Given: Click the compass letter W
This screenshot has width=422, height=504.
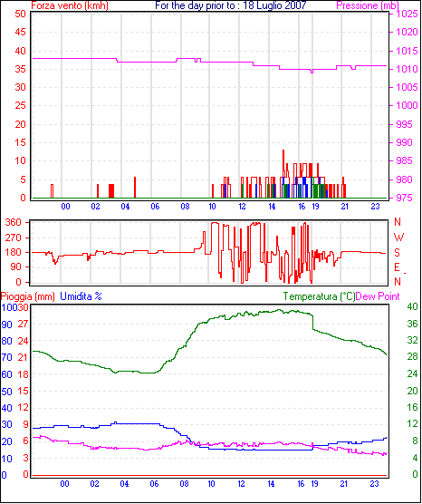Looking at the screenshot, I should pyautogui.click(x=398, y=237).
